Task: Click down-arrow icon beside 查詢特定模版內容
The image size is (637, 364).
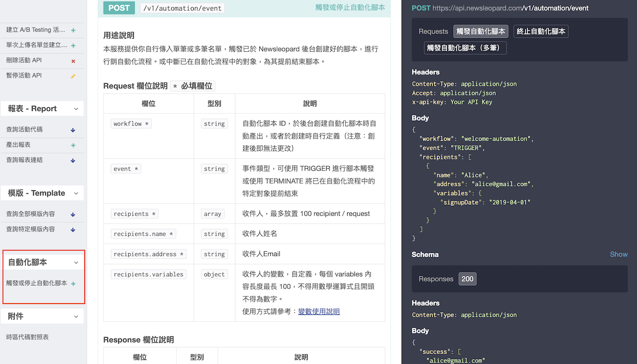Action: point(73,229)
